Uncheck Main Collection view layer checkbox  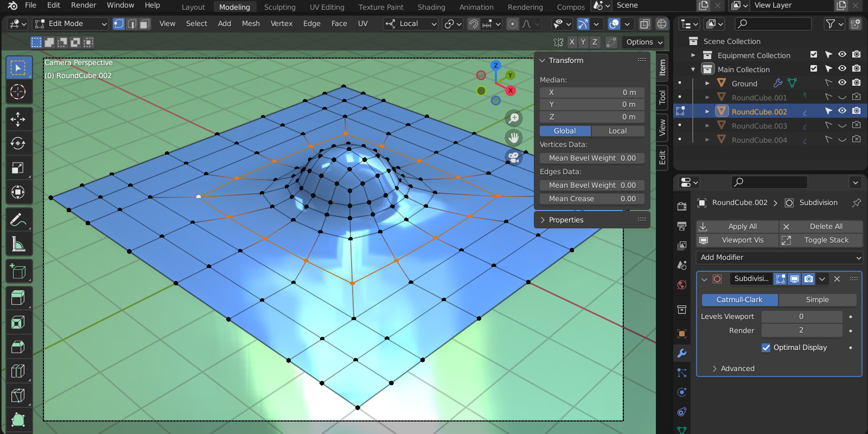[814, 69]
